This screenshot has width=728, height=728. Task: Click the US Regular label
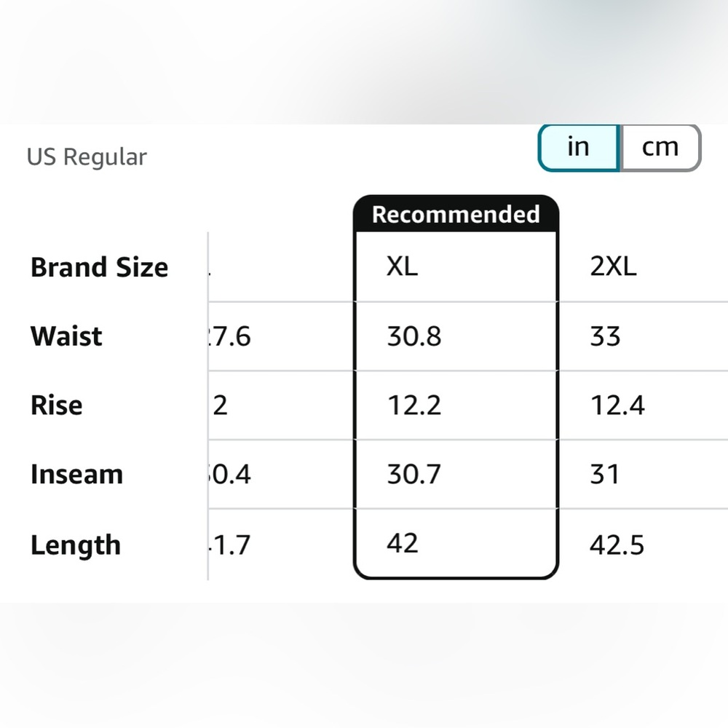pos(87,157)
